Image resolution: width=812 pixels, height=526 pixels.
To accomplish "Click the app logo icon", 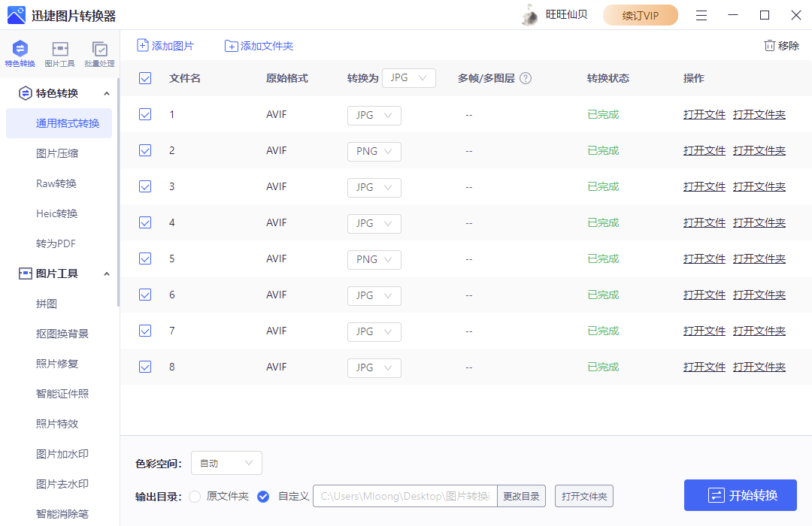I will [x=17, y=14].
